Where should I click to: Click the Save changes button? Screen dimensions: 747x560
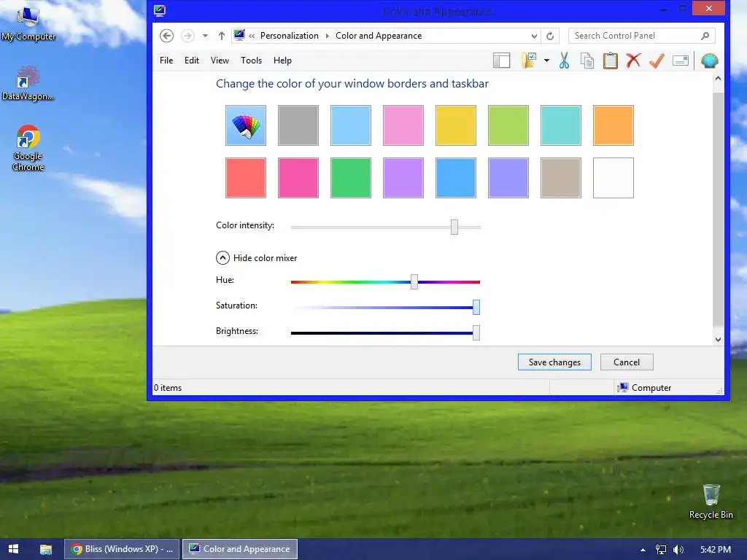pyautogui.click(x=554, y=362)
